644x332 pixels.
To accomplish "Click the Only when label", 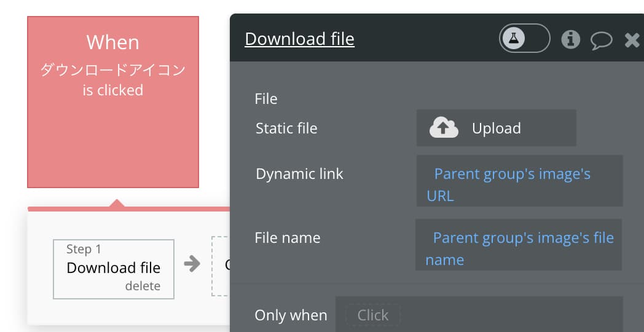I will 291,315.
